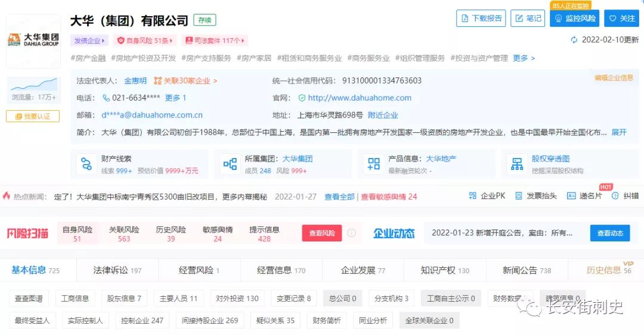Viewport: 644px width, 335px height.
Task: Click the 主要人员 11 sub-tab
Action: coord(179,299)
